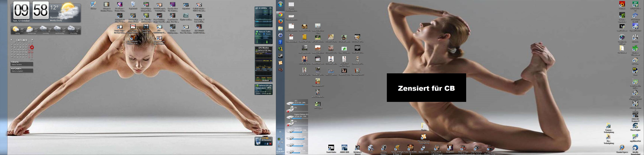Screen dimensions: 644x155
Task: Expand the hidden tray icons arrow
Action: coord(283,135)
